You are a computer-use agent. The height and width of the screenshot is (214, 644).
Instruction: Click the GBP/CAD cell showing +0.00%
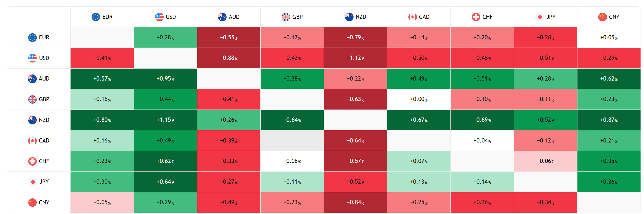coord(419,99)
